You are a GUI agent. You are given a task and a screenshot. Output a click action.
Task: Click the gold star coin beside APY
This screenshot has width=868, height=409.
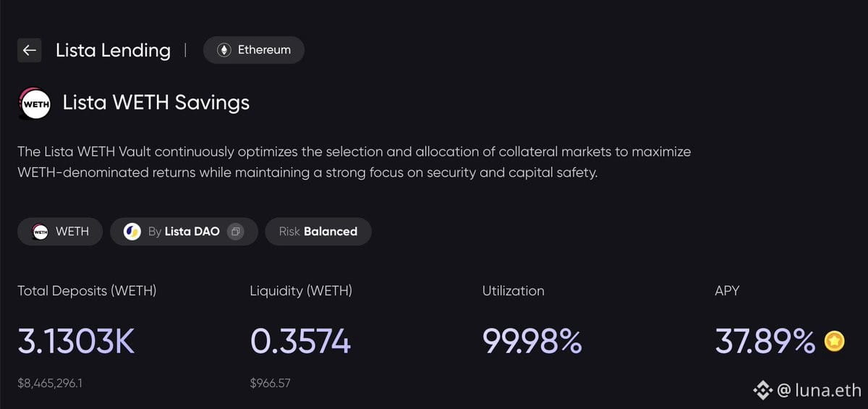tap(835, 341)
